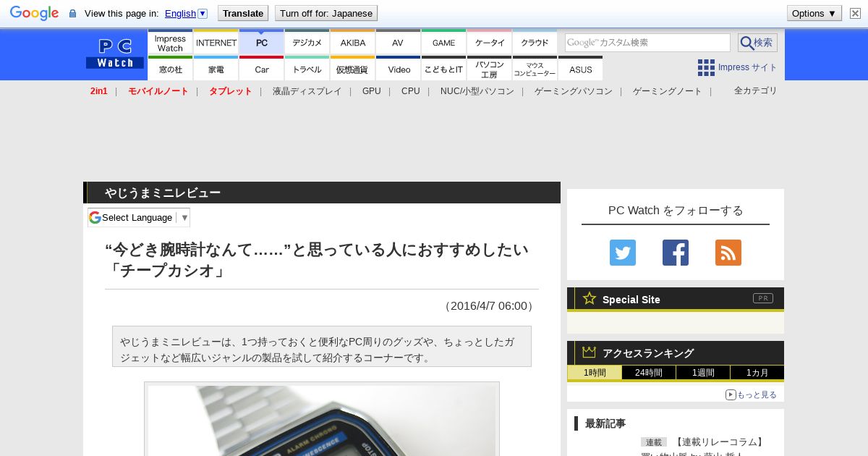
Task: Open 窓の杜 nav tab
Action: click(170, 69)
